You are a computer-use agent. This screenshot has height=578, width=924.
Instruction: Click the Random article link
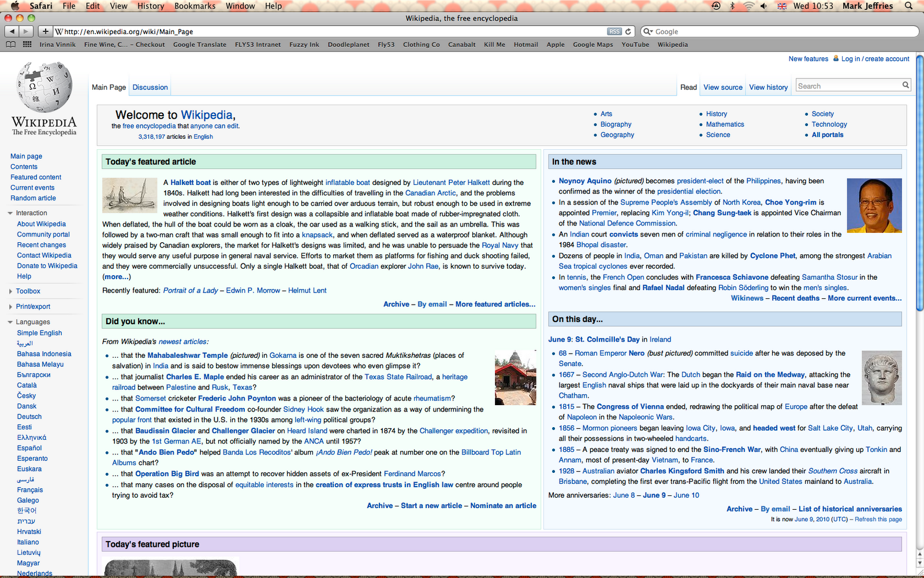33,198
